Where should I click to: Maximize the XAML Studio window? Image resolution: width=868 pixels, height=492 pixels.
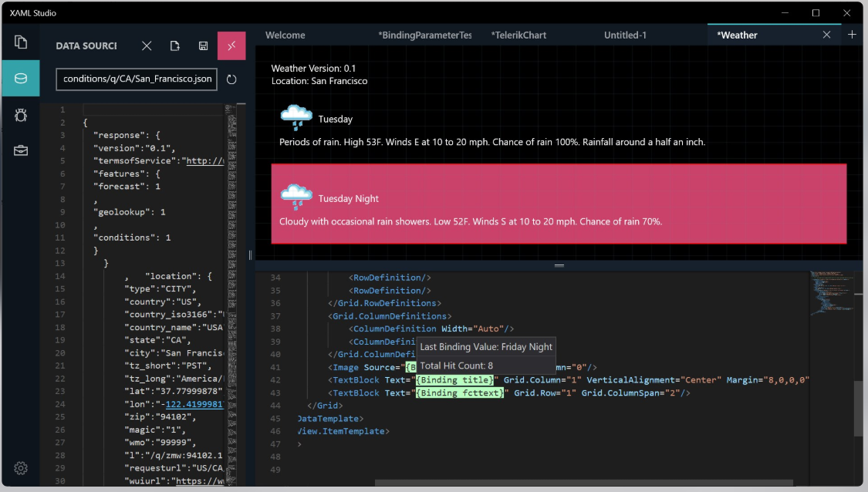tap(816, 13)
